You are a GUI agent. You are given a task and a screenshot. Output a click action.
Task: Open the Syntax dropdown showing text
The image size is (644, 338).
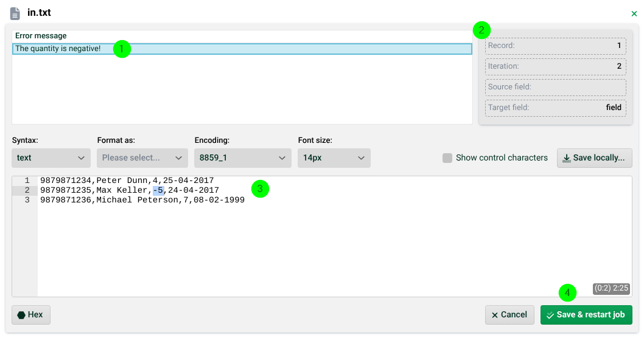click(x=51, y=158)
